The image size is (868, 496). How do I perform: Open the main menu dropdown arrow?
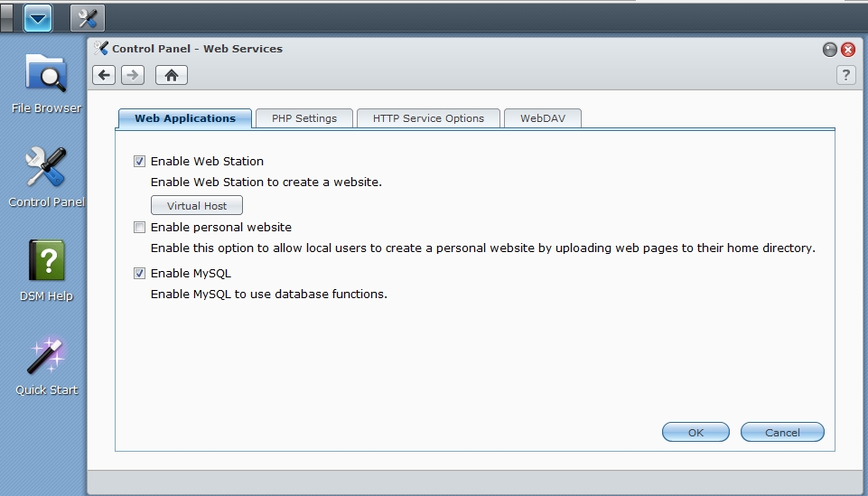tap(38, 17)
